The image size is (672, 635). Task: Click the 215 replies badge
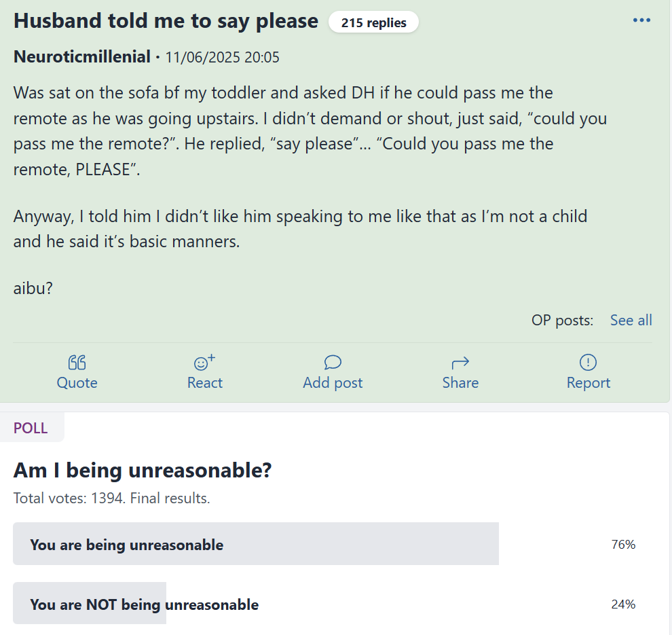pyautogui.click(x=373, y=22)
